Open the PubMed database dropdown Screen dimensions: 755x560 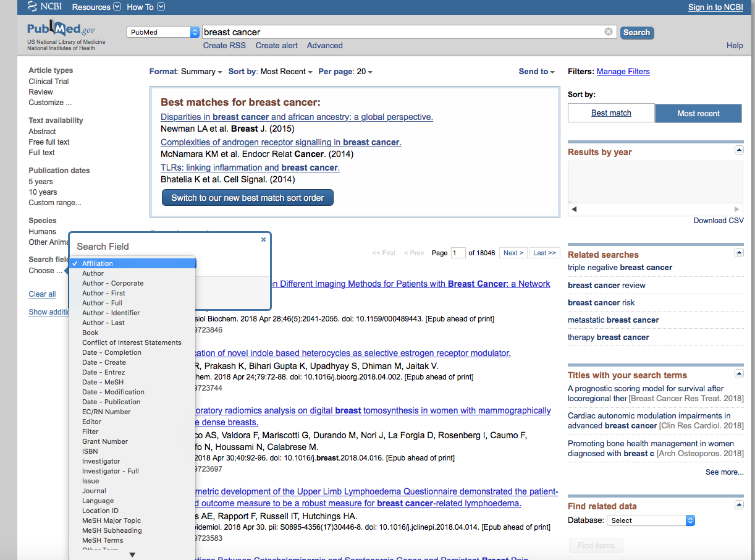pos(163,32)
